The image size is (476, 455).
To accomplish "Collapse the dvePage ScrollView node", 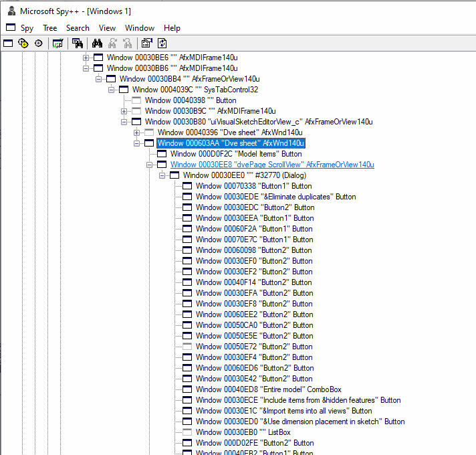I will click(x=149, y=165).
